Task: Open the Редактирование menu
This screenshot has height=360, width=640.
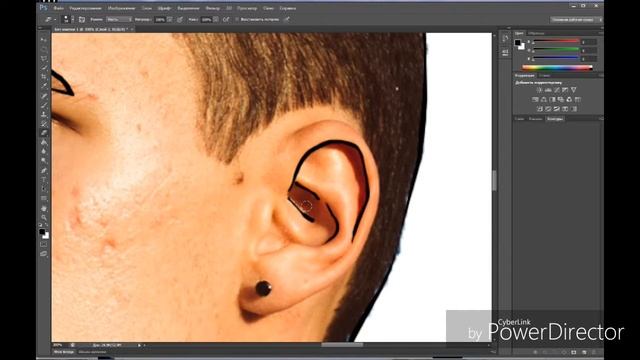Action: point(85,8)
